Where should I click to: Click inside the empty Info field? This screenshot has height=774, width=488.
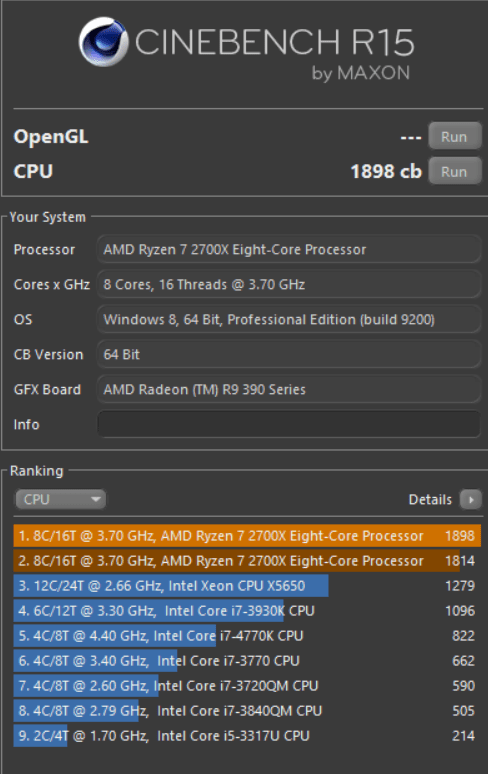tap(289, 425)
